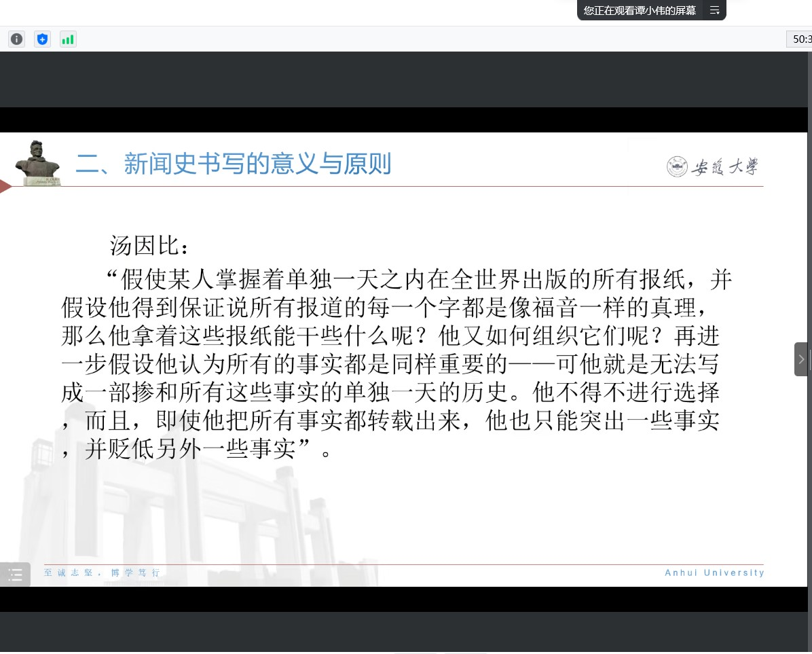The width and height of the screenshot is (812, 654).
Task: Click the 您正在观看谭小伟的屏幕 banner
Action: (x=640, y=10)
